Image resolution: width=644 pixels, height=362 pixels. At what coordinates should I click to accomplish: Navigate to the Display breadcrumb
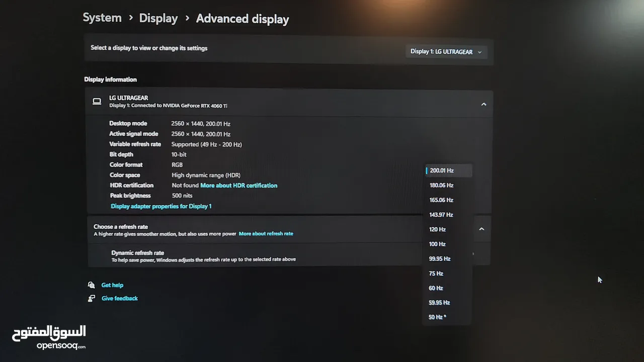click(158, 19)
